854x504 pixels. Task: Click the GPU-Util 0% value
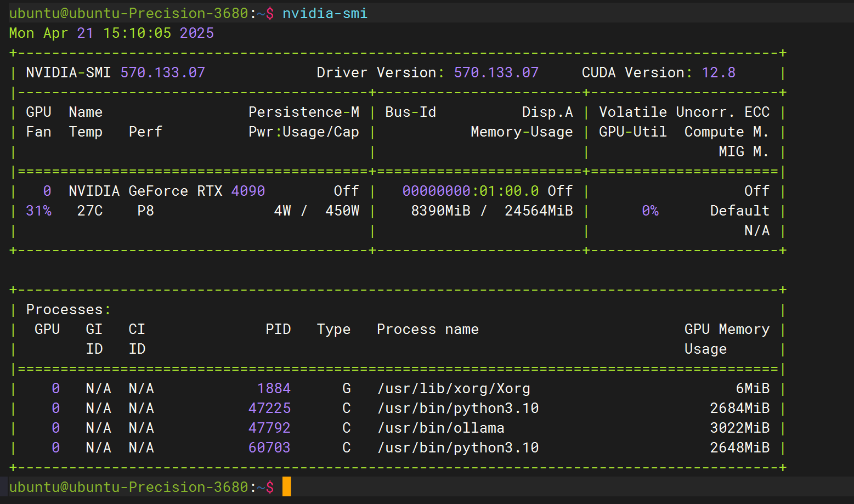pos(650,210)
